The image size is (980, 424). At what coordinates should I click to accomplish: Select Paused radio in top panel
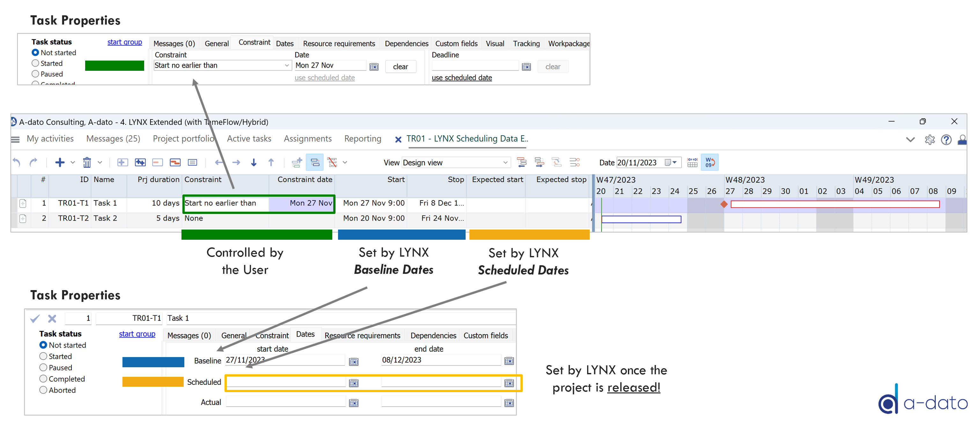pos(35,74)
